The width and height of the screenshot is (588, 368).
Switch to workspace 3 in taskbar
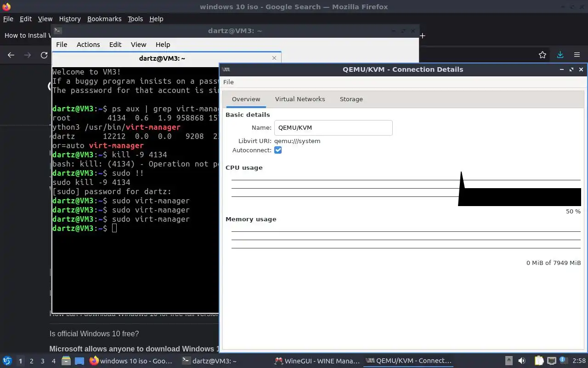tap(43, 361)
